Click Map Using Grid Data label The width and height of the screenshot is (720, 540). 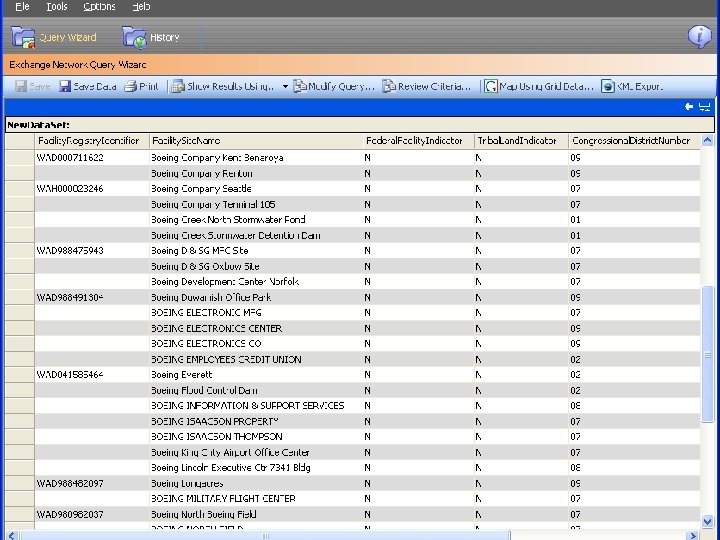coord(546,86)
